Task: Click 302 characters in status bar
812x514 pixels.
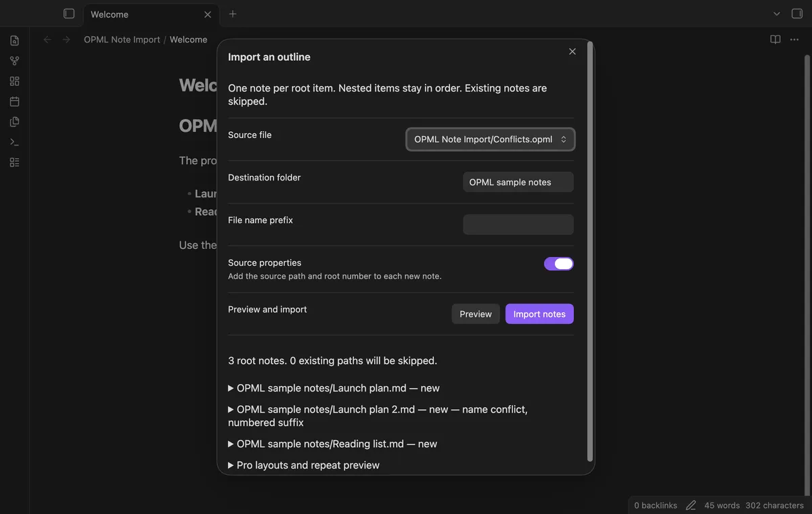Action: [775, 505]
